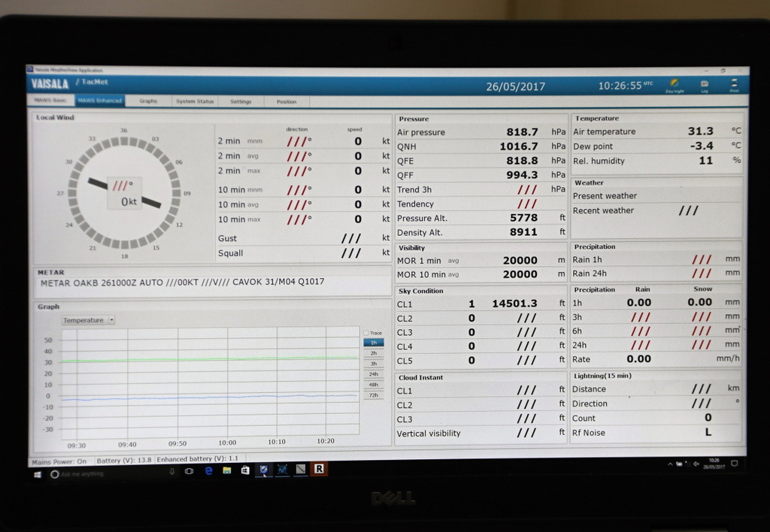The width and height of the screenshot is (770, 532).
Task: Click the Windows Start button
Action: [x=37, y=475]
